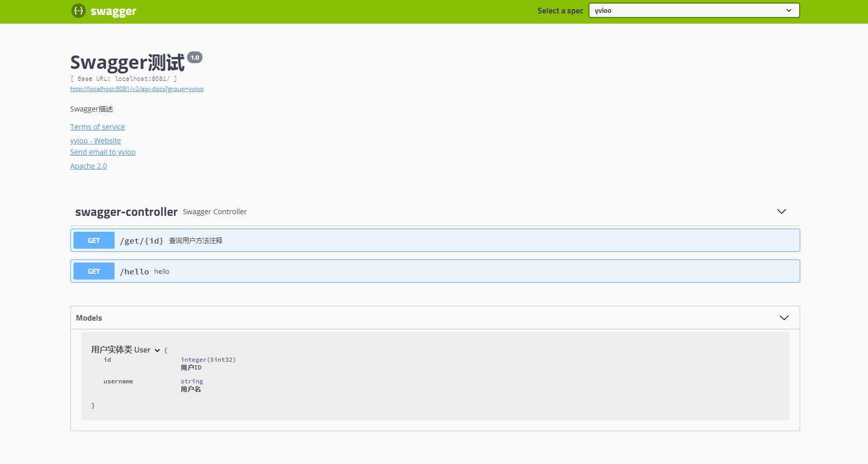The image size is (868, 464).
Task: Collapse the swagger-controller section chevron
Action: (781, 212)
